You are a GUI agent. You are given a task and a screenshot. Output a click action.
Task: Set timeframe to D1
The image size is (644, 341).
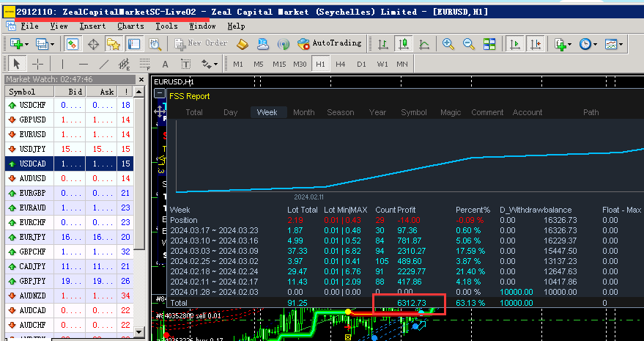point(361,65)
